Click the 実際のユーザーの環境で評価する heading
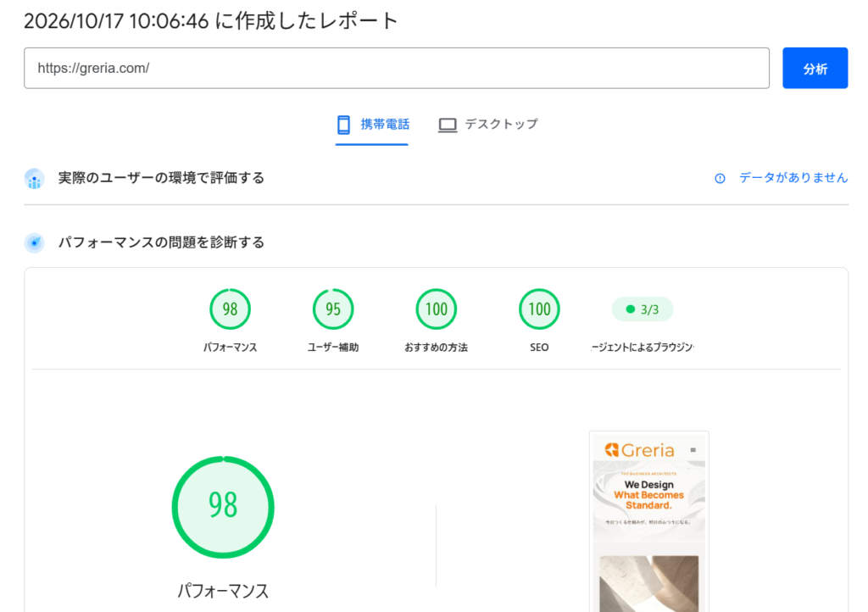 (x=161, y=178)
